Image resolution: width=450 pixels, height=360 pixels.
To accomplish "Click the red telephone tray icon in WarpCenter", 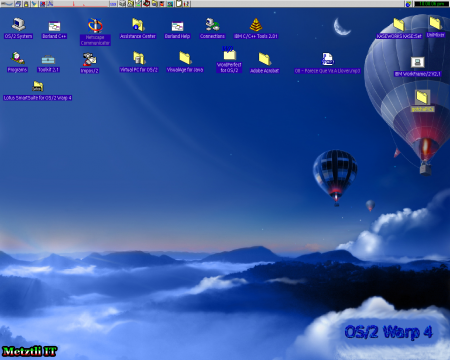I will click(x=147, y=4).
